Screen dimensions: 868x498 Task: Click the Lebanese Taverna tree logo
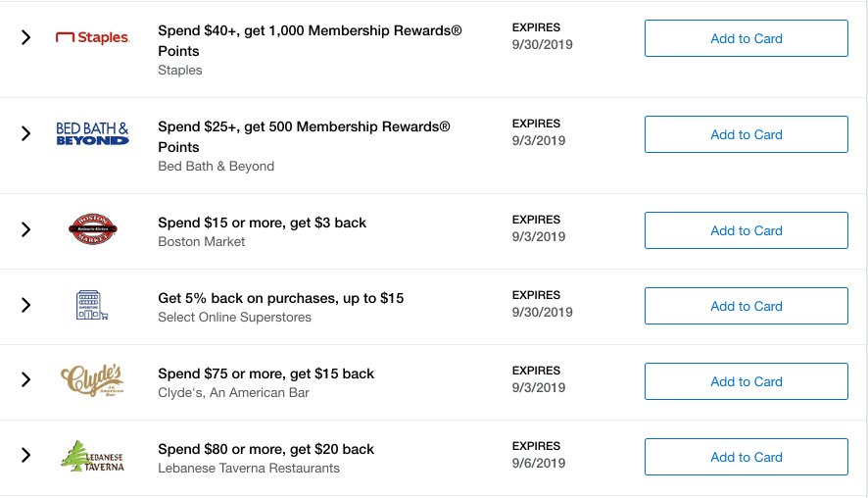coord(92,456)
